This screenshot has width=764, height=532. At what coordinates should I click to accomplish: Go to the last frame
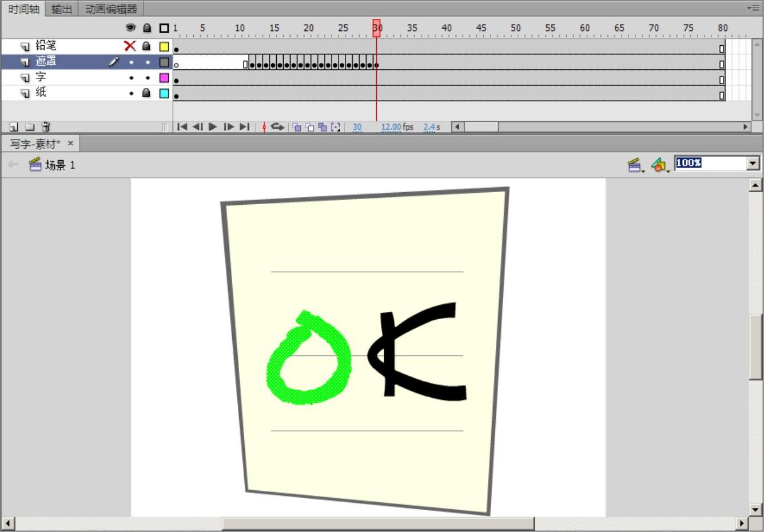coord(244,127)
